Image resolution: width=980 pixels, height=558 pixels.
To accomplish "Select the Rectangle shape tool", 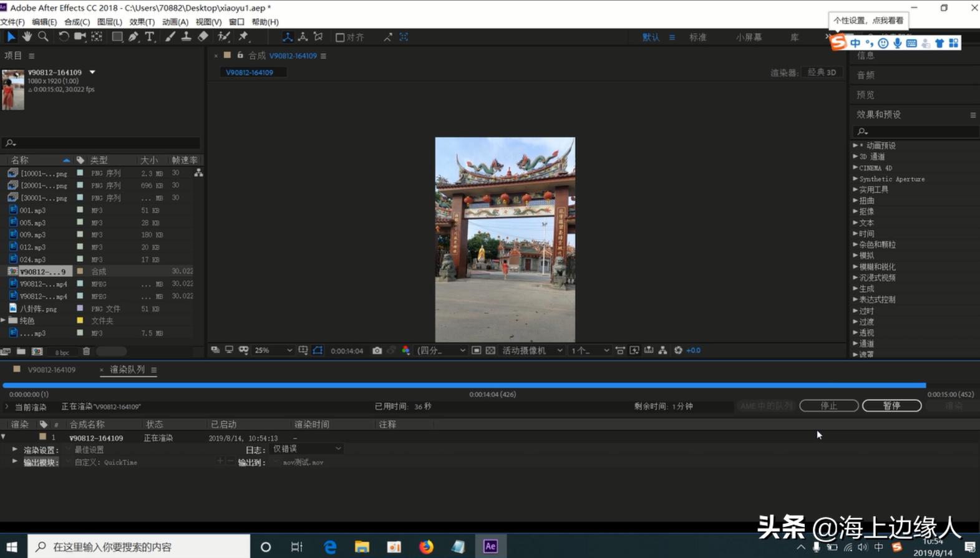I will 117,37.
